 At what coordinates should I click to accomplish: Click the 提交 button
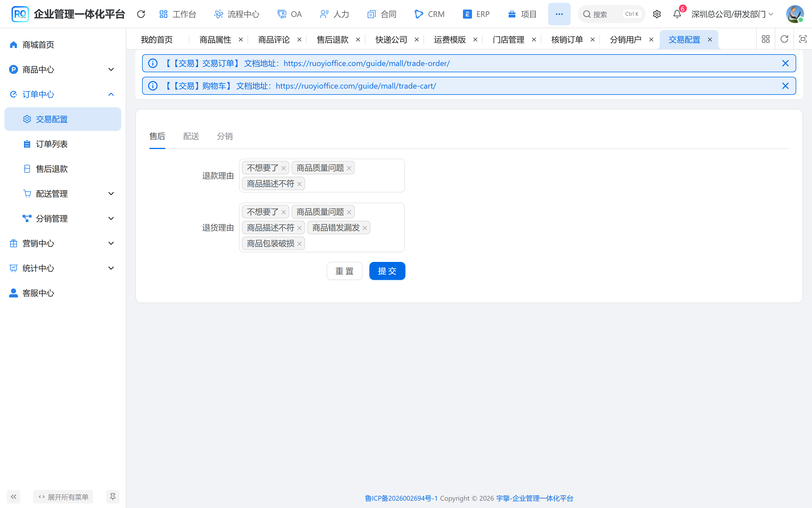(x=387, y=271)
